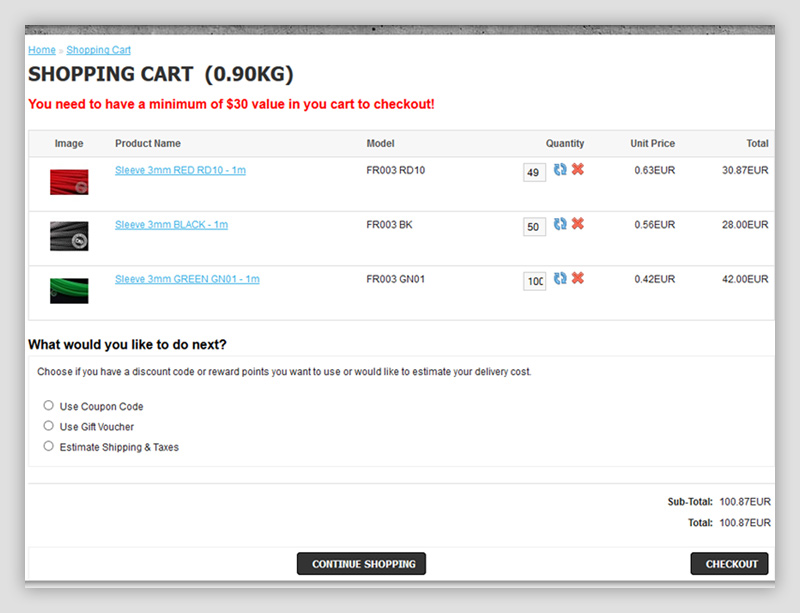Select Estimate Shipping & Taxes option
800x613 pixels.
48,446
